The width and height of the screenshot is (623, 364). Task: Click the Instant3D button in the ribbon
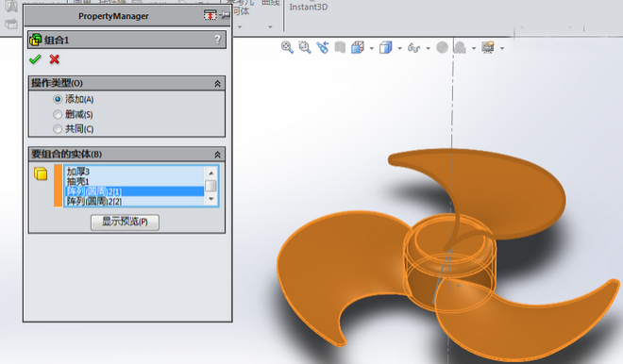tap(309, 7)
